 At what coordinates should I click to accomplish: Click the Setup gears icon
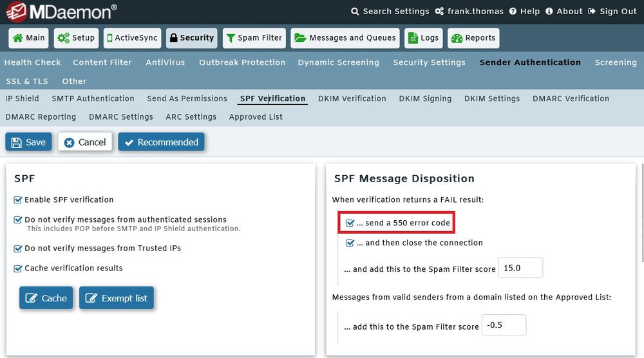(64, 38)
